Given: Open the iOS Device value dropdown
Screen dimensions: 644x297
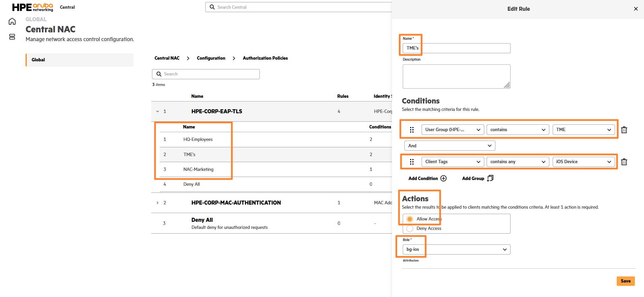Looking at the screenshot, I should pos(584,162).
